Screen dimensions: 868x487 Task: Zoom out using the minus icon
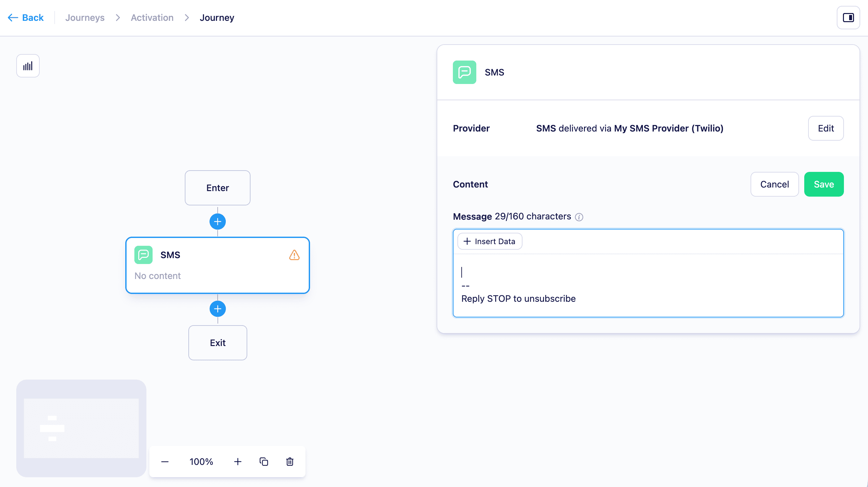[165, 462]
